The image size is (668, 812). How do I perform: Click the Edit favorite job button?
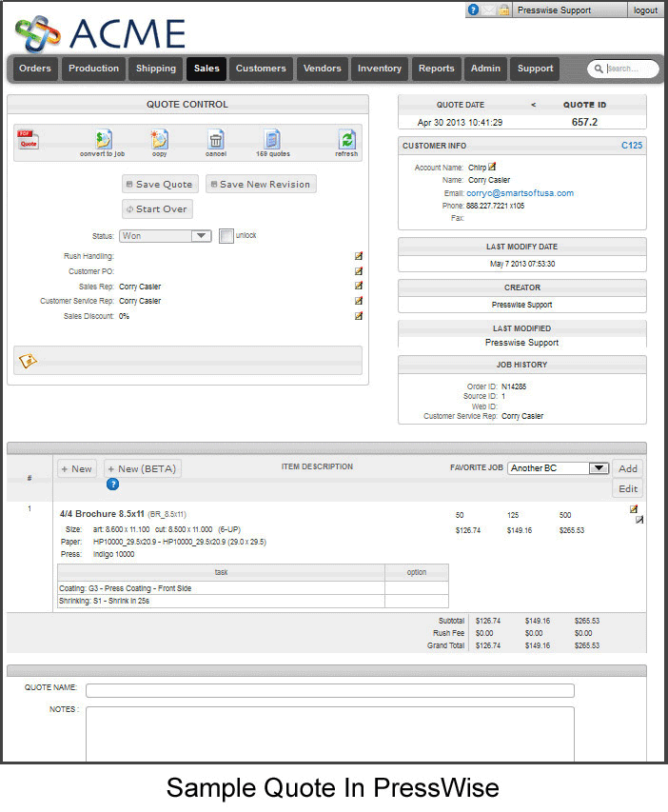[628, 488]
